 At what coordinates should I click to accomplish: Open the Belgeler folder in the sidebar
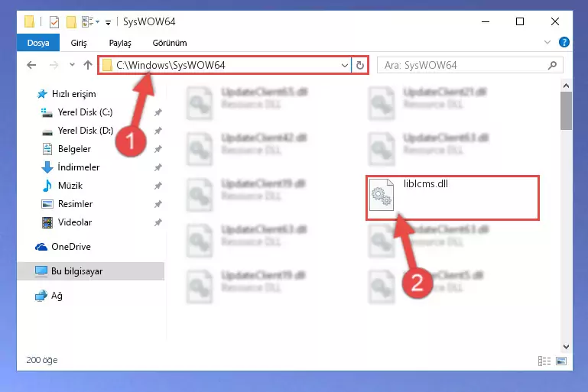(x=74, y=149)
